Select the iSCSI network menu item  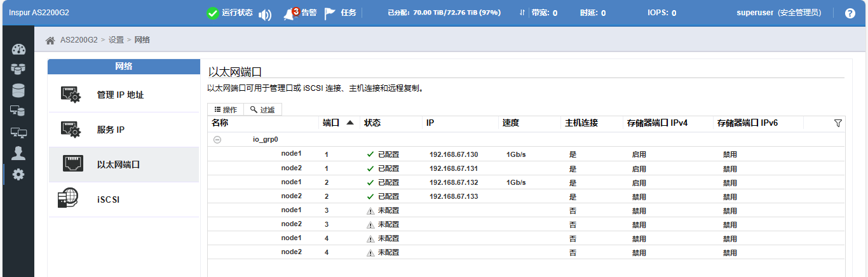pos(108,199)
